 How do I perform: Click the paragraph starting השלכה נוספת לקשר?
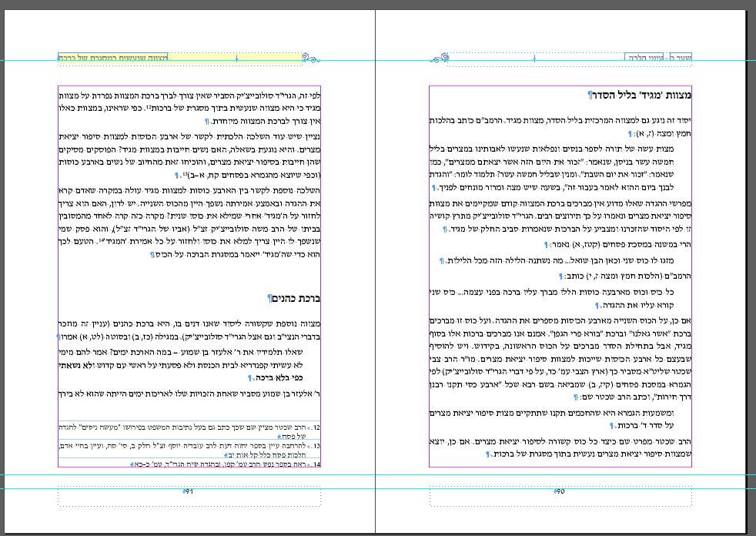[x=189, y=222]
